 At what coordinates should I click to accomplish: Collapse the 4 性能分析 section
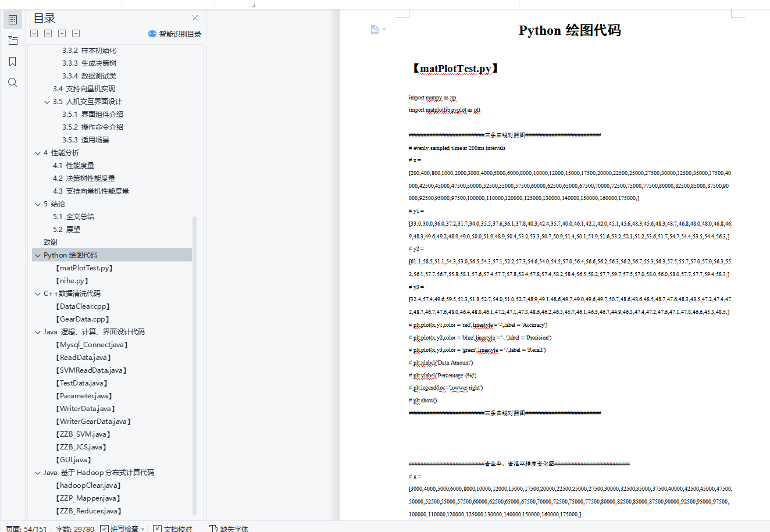[x=38, y=153]
